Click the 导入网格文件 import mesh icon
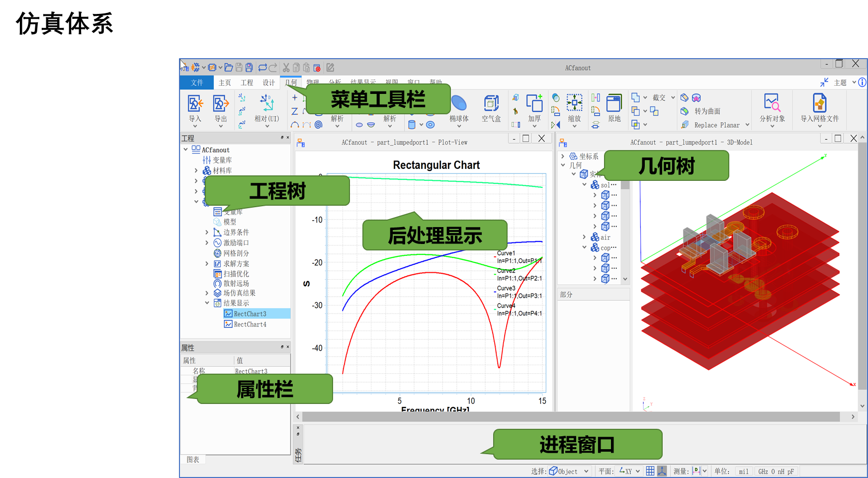Viewport: 868px width, 478px height. (819, 104)
